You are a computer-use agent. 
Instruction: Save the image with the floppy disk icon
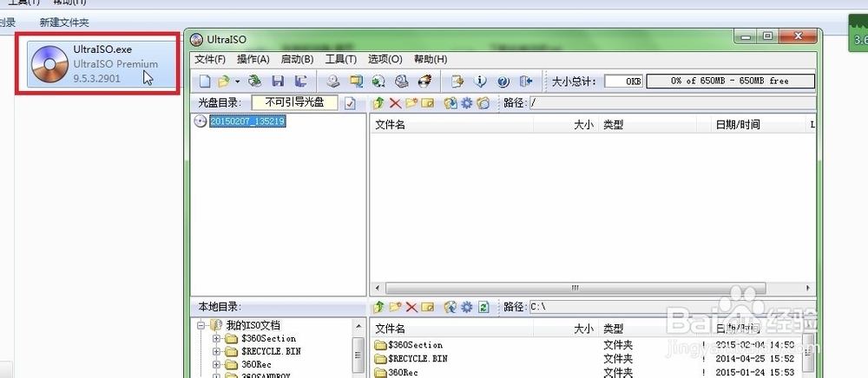pos(278,81)
